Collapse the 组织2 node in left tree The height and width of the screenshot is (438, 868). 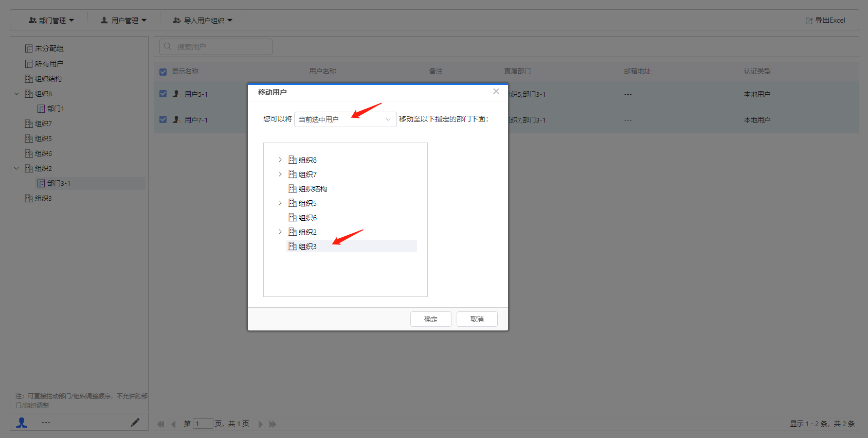pos(16,168)
